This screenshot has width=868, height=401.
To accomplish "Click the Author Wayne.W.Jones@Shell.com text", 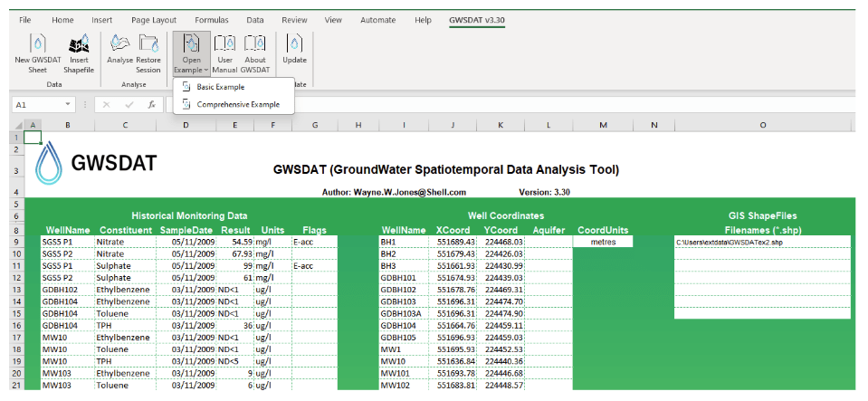I will click(x=394, y=193).
